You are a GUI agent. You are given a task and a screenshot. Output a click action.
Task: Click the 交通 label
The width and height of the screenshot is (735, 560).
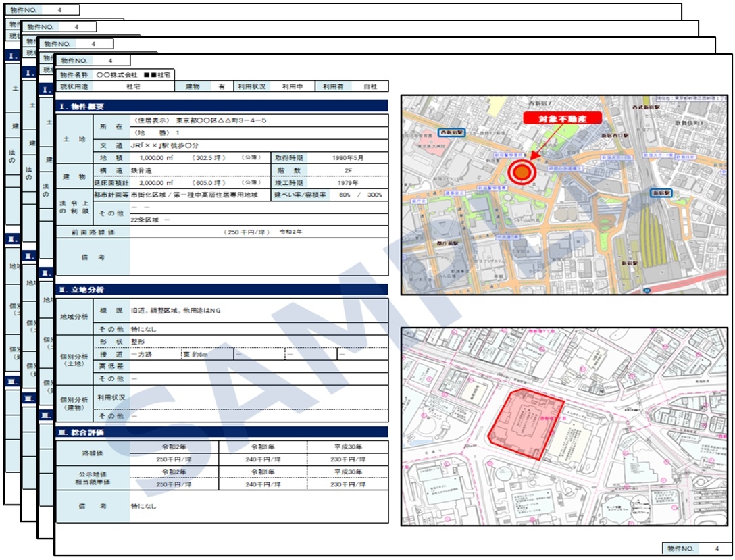(x=111, y=145)
